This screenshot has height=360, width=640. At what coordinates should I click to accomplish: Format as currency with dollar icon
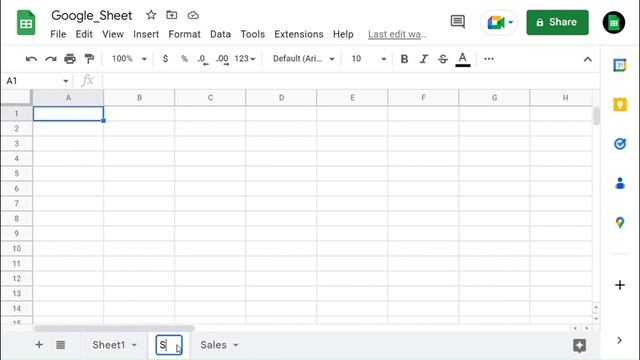[165, 59]
